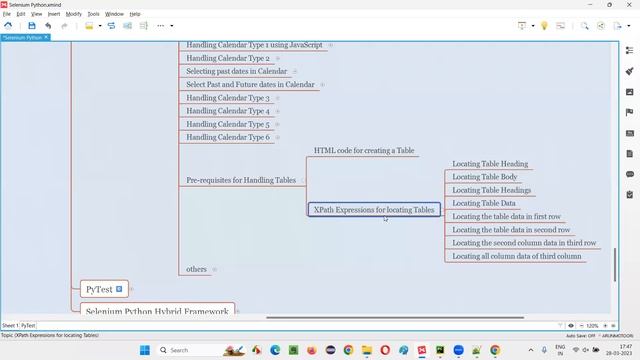Open the Edit menu

(21, 14)
